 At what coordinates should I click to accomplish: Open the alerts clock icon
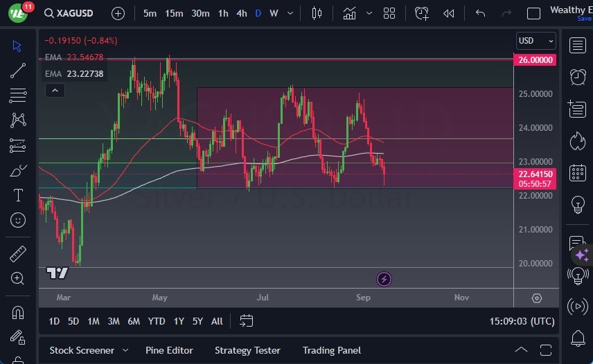point(578,77)
